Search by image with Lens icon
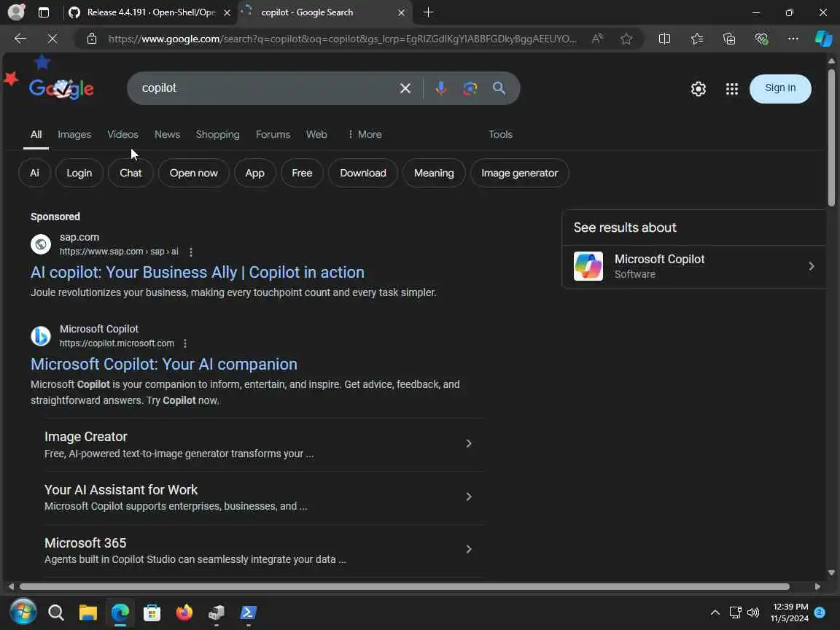 pos(470,88)
